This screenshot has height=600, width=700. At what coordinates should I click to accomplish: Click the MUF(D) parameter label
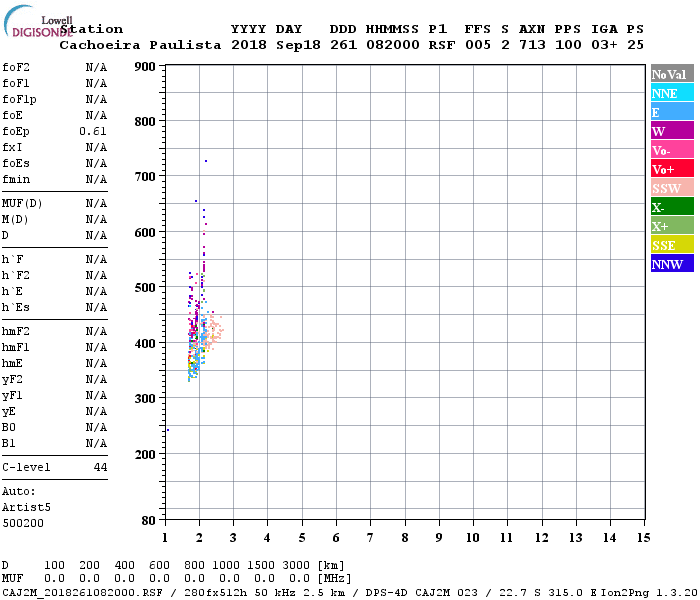(x=22, y=204)
